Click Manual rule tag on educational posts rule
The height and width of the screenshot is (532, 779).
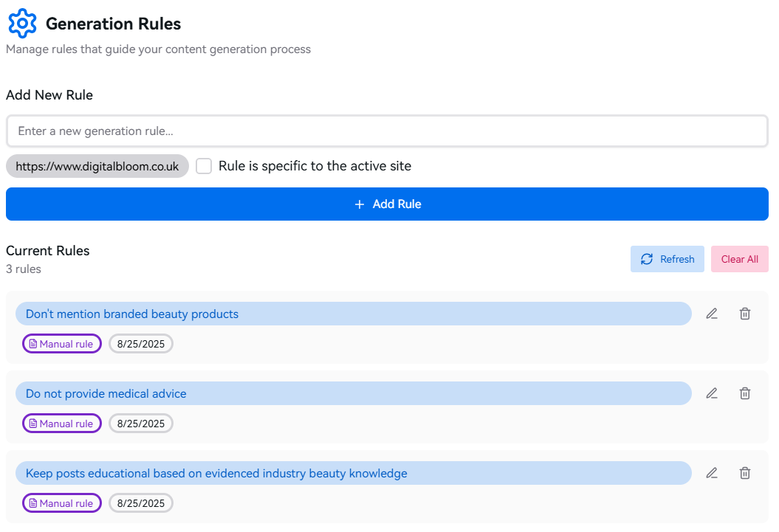62,503
